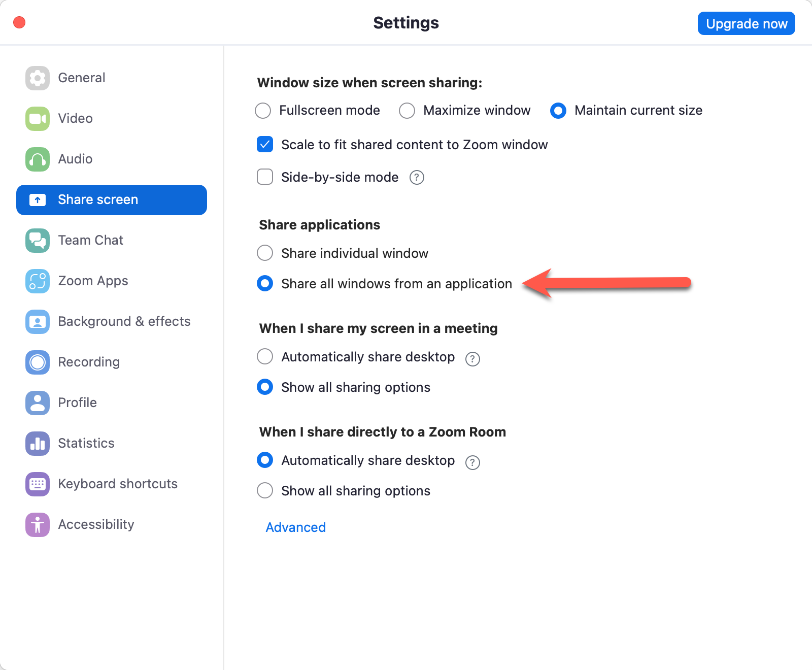Open the Keyboard shortcuts icon
Viewport: 812px width, 670px height.
click(38, 484)
